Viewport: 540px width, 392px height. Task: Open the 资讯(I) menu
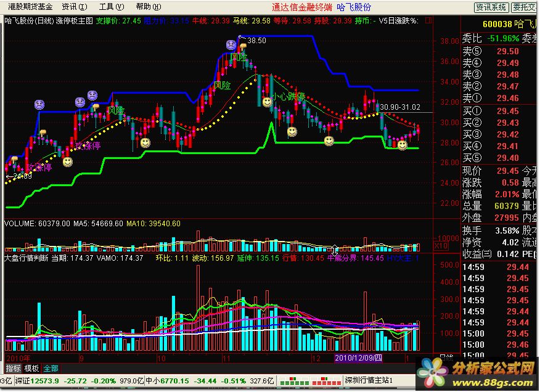[74, 7]
